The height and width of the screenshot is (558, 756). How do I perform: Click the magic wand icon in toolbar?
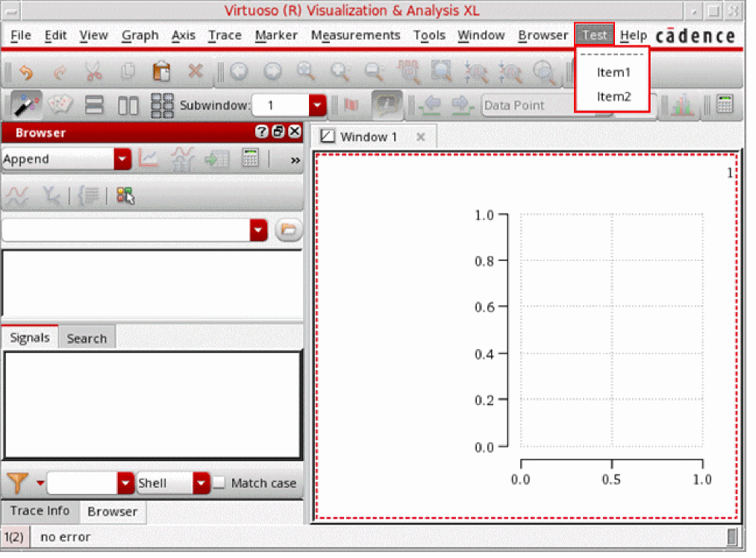27,105
